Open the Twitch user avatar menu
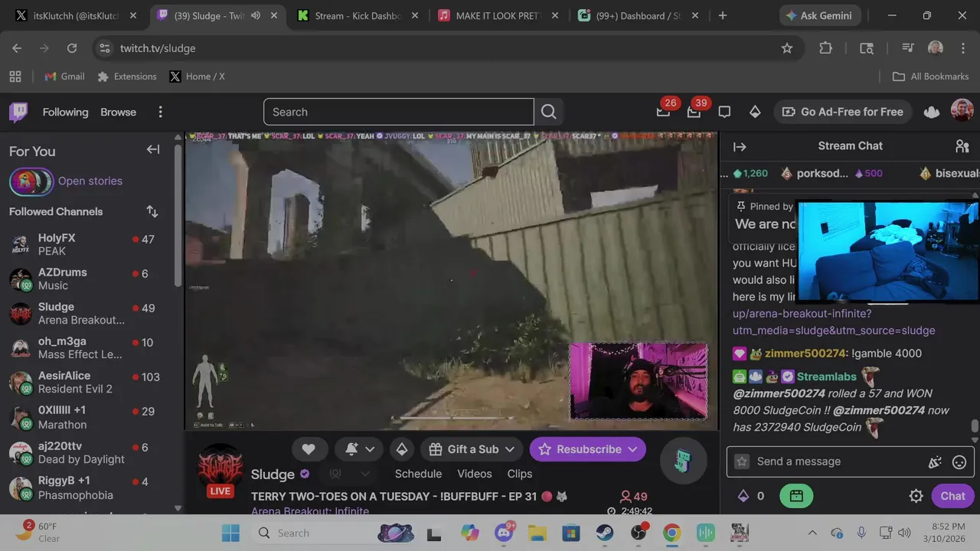Viewport: 980px width, 551px height. coord(962,111)
